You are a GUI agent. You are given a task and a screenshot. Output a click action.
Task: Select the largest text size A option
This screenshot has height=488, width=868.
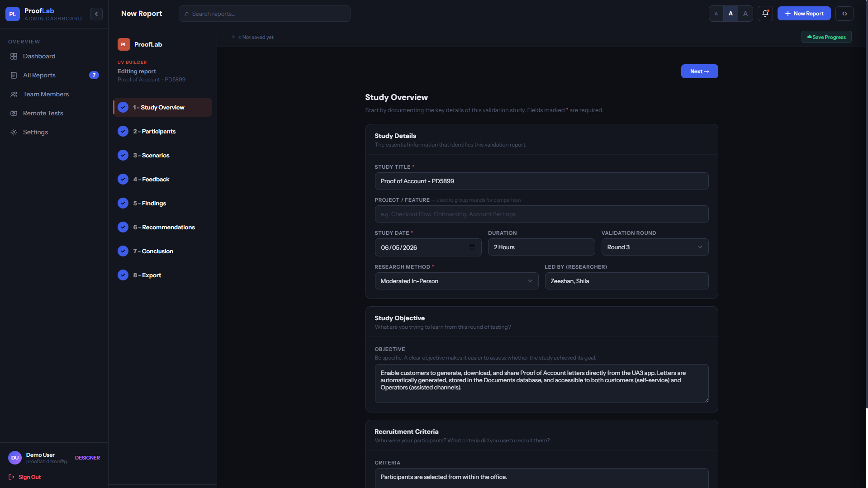[x=745, y=14]
